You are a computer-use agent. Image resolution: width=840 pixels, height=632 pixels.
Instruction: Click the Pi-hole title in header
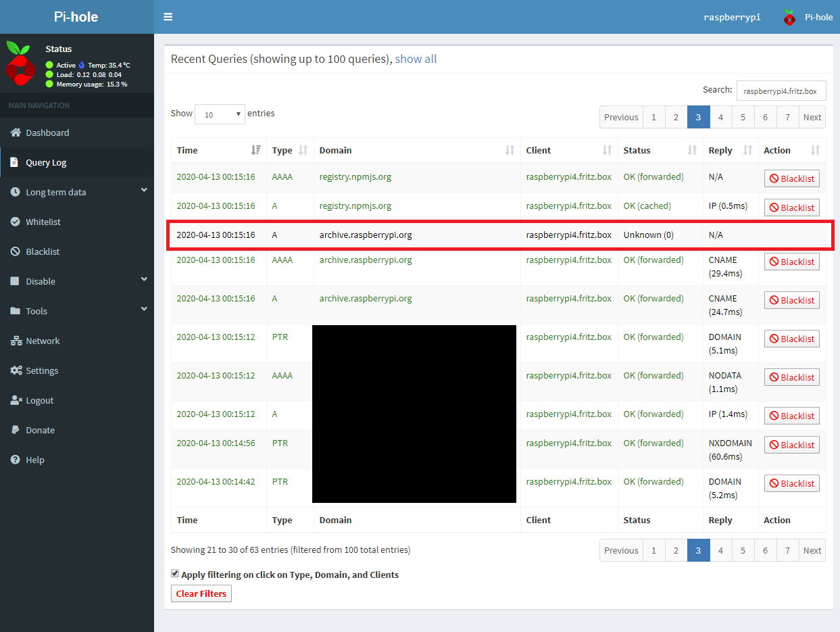coord(76,17)
